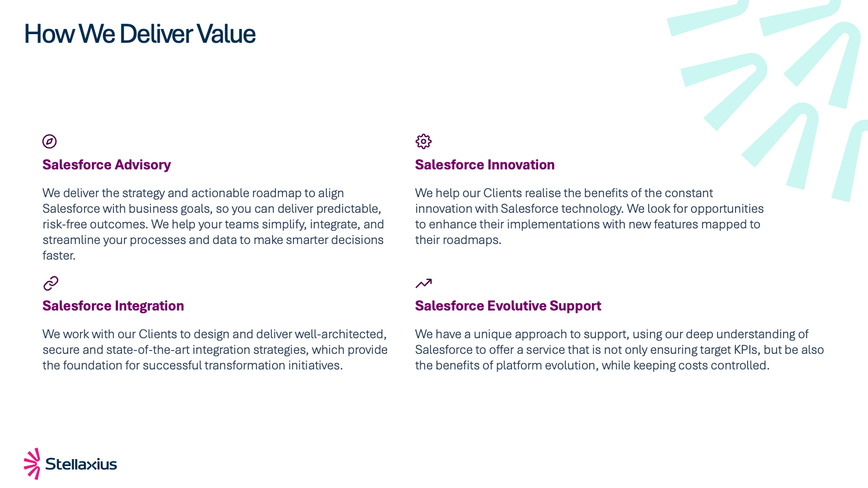Click the gear icon above Salesforce Innovation
868x488 pixels.
click(x=424, y=141)
